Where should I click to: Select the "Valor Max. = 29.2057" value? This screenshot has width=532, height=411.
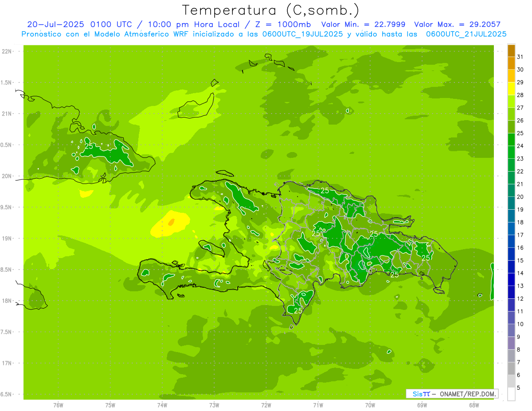point(457,24)
